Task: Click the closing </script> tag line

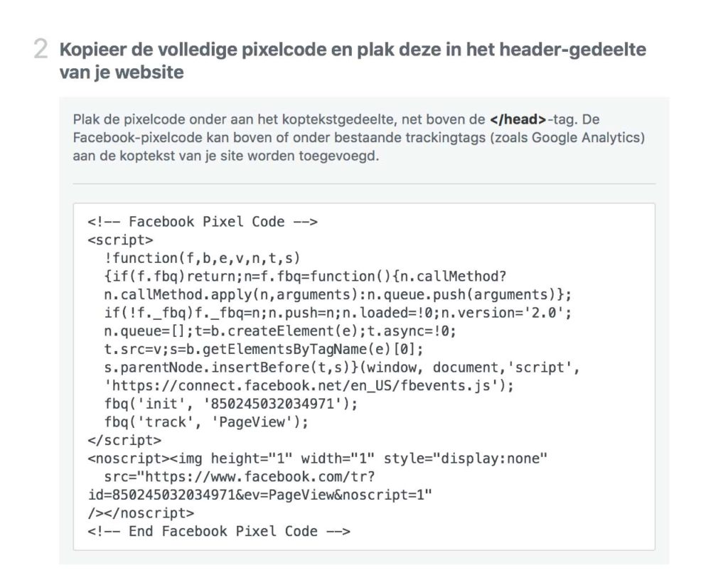Action: click(x=124, y=440)
